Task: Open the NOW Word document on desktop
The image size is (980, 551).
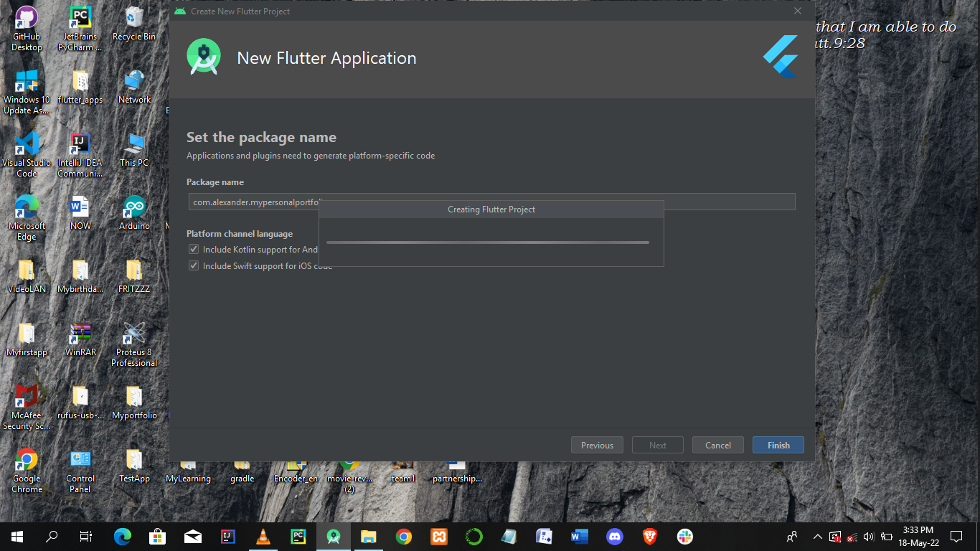Action: 80,213
